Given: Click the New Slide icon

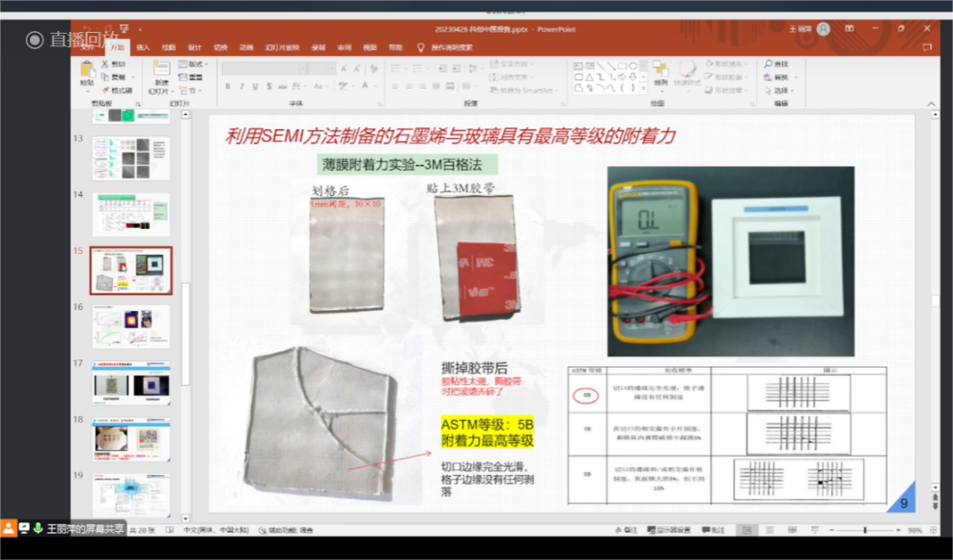Looking at the screenshot, I should tap(160, 70).
